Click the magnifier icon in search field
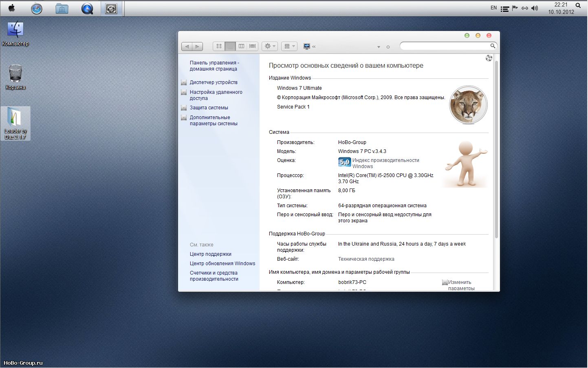Viewport: 588px width, 368px height. 493,46
